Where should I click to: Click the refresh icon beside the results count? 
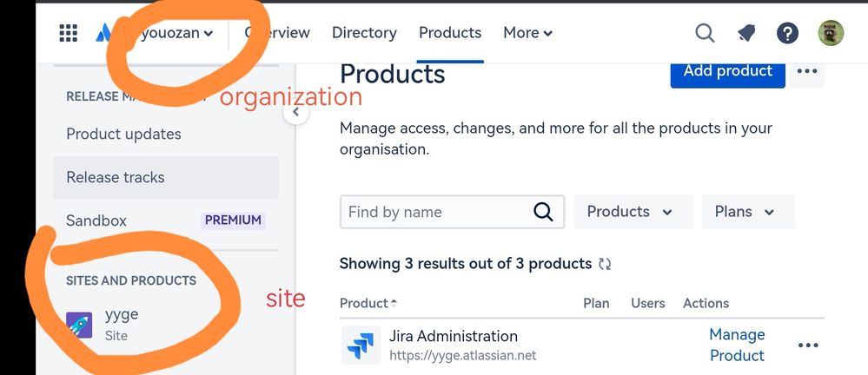[x=605, y=265]
